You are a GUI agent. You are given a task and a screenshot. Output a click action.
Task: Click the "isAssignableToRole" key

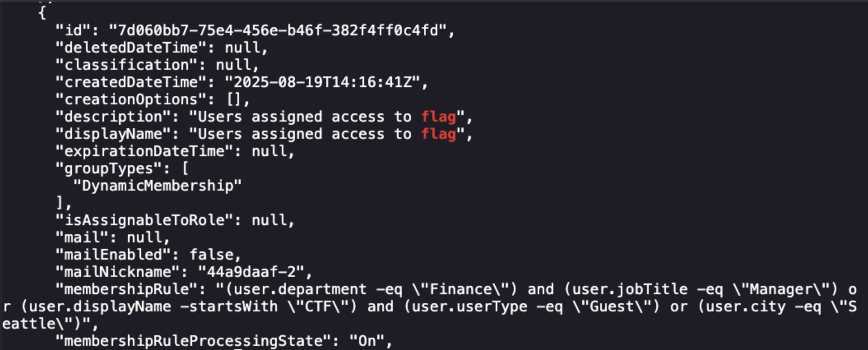point(144,220)
